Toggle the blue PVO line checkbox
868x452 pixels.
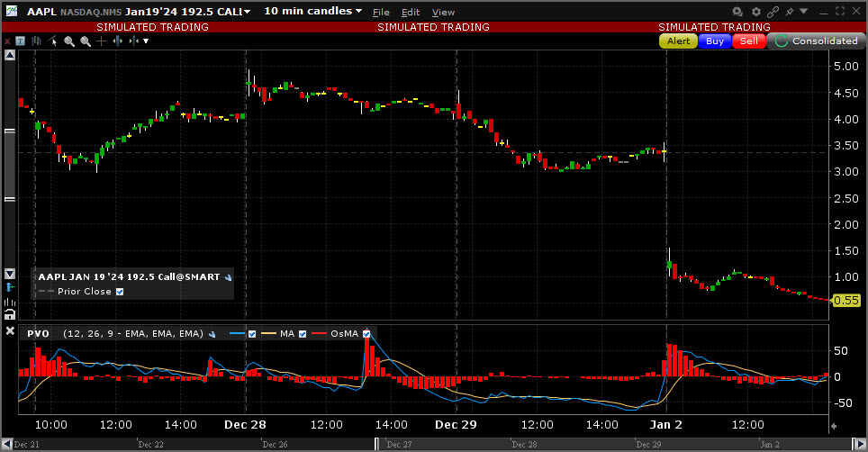(x=252, y=334)
